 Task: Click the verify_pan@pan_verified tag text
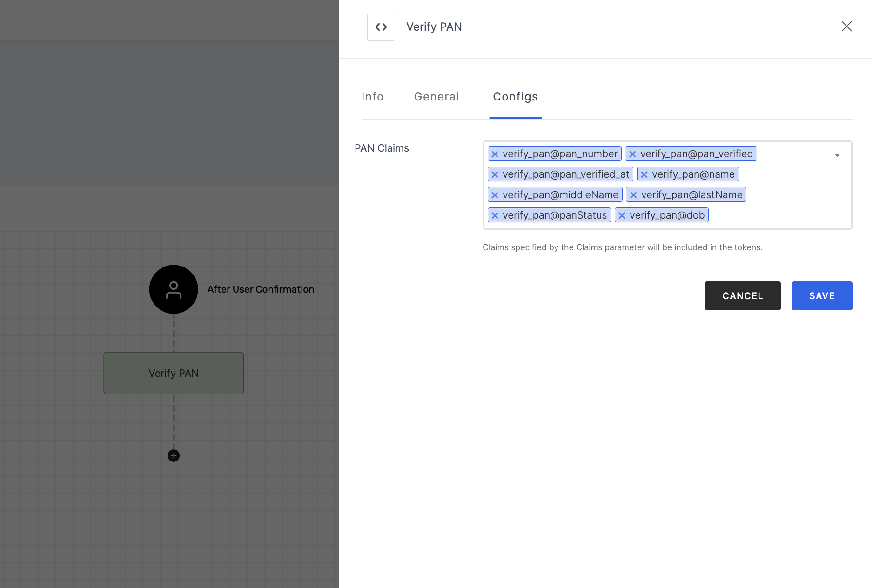point(696,154)
